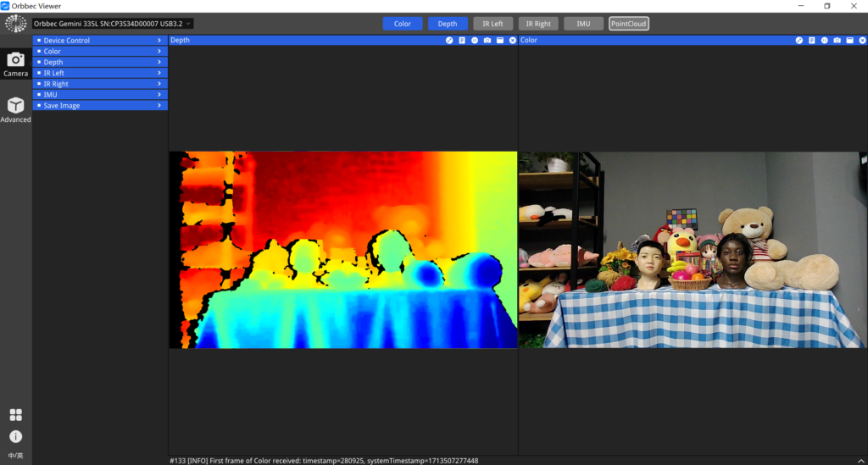Image resolution: width=868 pixels, height=465 pixels.
Task: Open the info icon in sidebar
Action: tap(15, 436)
